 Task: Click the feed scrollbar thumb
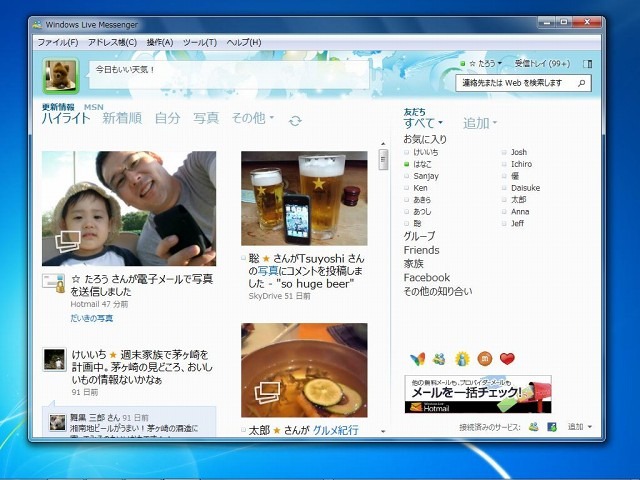pyautogui.click(x=383, y=159)
